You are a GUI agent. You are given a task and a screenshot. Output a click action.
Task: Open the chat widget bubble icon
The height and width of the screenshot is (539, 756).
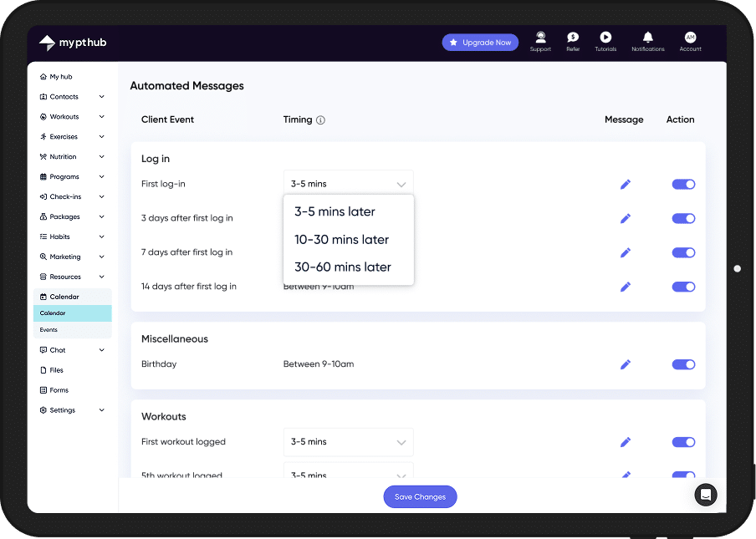(x=706, y=495)
